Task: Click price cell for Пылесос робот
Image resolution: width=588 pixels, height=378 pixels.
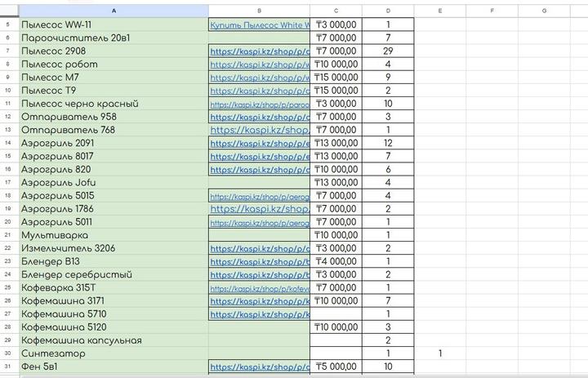Action: point(336,64)
